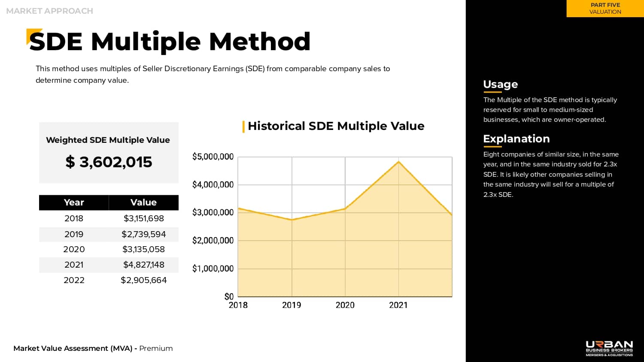The image size is (644, 362).
Task: Click the 2022 value $2,905,664
Action: [x=143, y=280]
